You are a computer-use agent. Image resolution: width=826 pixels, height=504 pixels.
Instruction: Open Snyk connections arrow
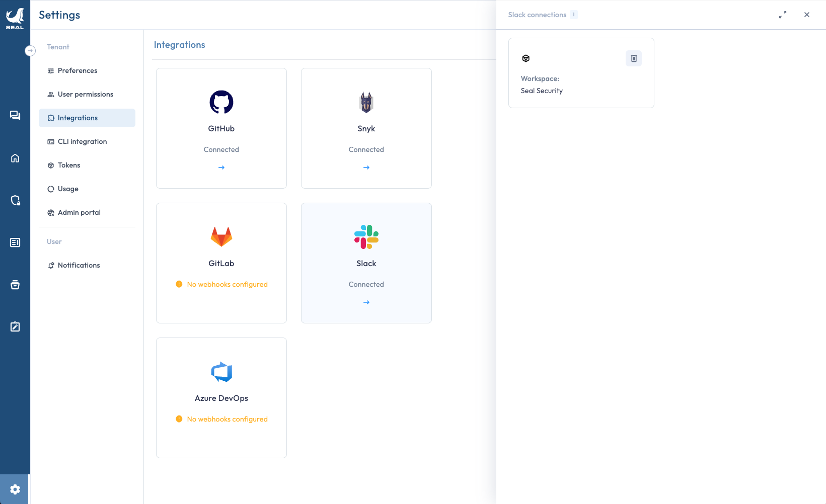366,167
